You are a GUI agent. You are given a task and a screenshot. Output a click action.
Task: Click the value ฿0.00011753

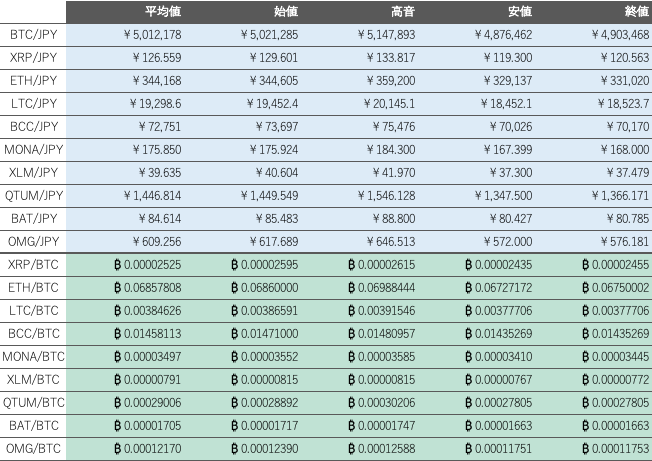pyautogui.click(x=615, y=448)
